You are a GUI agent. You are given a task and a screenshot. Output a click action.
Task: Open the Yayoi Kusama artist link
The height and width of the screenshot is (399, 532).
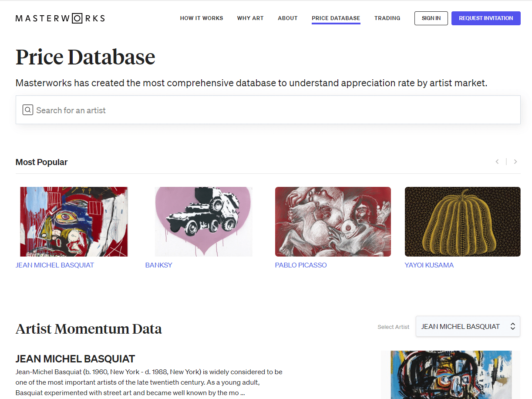(429, 265)
